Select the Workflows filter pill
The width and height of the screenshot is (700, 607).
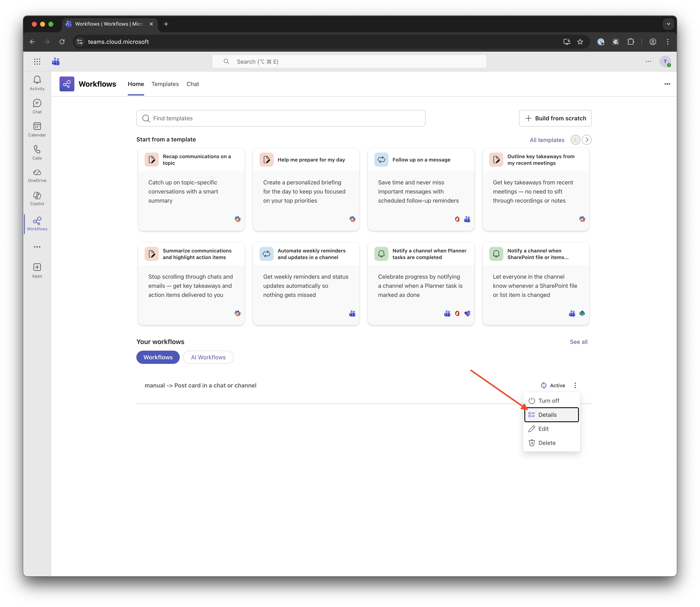158,357
